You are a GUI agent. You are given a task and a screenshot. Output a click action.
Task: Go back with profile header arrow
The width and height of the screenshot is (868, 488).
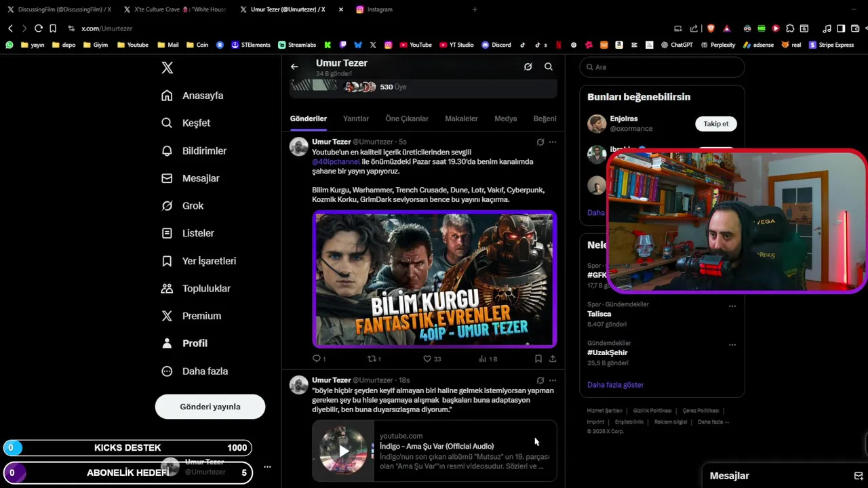pos(294,66)
